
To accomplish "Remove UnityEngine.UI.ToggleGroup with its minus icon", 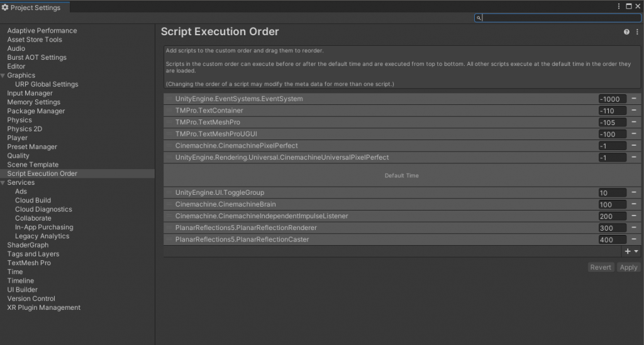I will pos(634,192).
